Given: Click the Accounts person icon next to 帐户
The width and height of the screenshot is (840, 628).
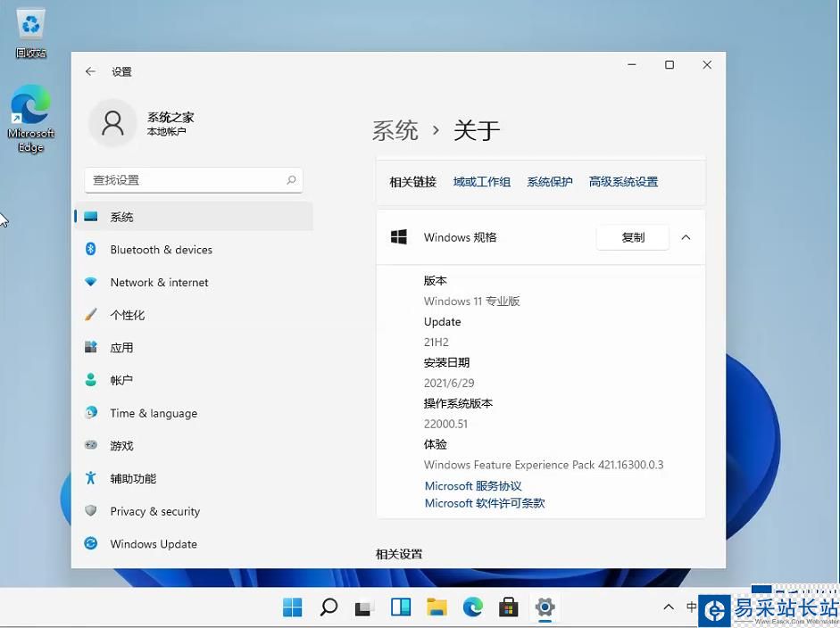Looking at the screenshot, I should tap(90, 380).
